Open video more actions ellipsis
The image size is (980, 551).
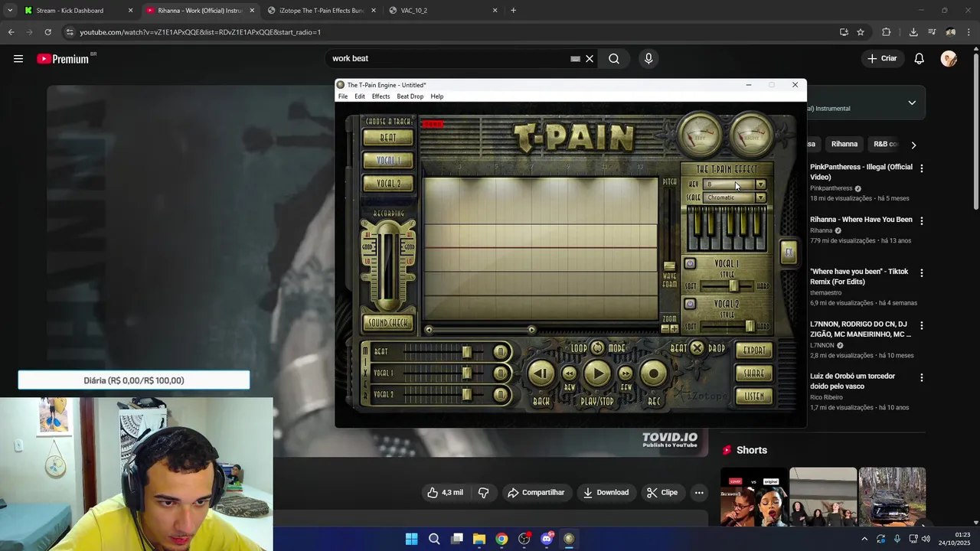(x=699, y=493)
